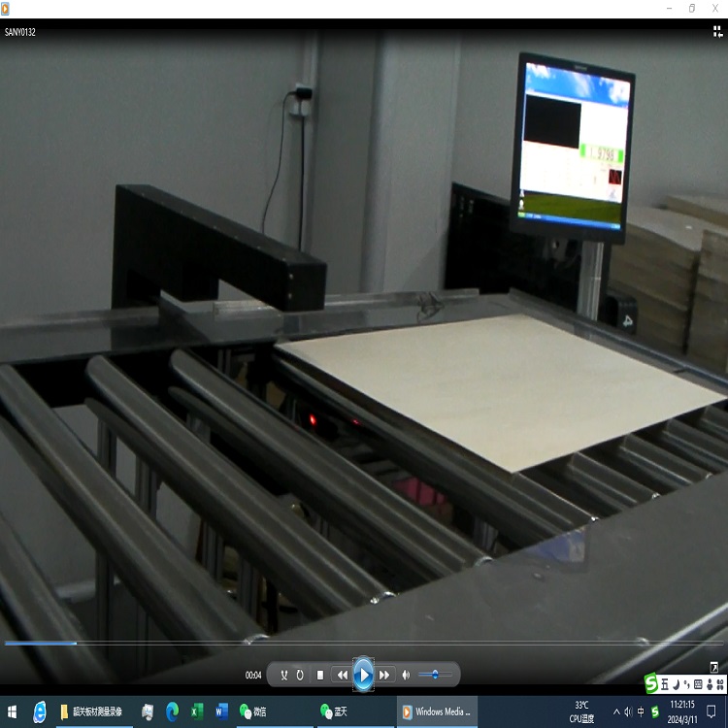Enter full screen with bottom-right icon
Viewport: 728px width, 728px height.
click(714, 667)
